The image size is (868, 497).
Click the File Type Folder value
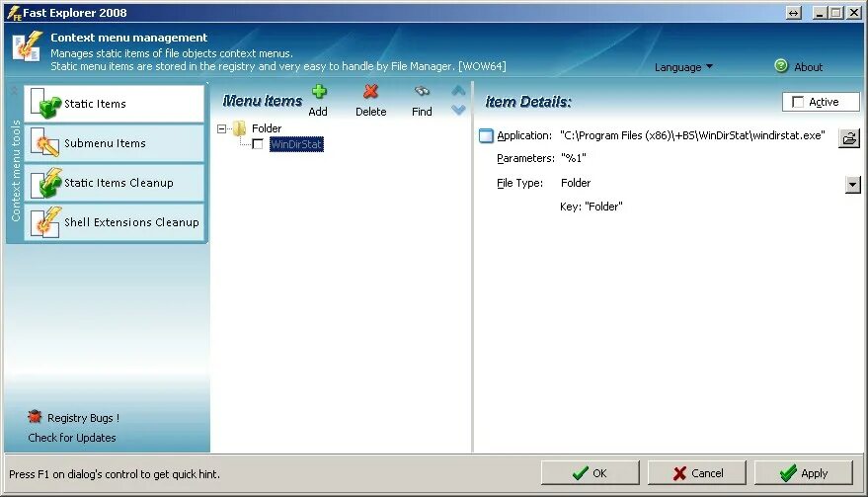click(576, 183)
